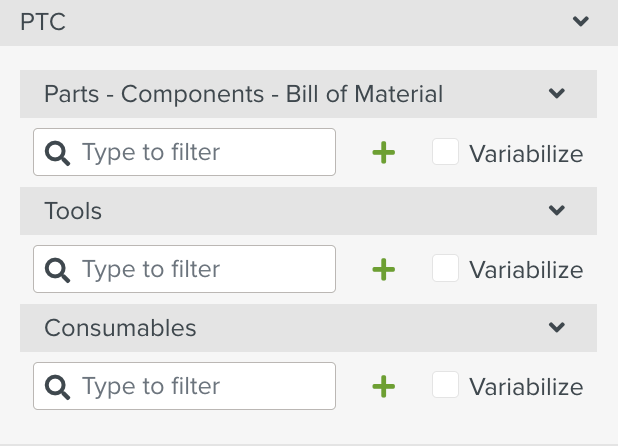This screenshot has height=446, width=618.
Task: Click the Tools section header label
Action: (x=73, y=211)
